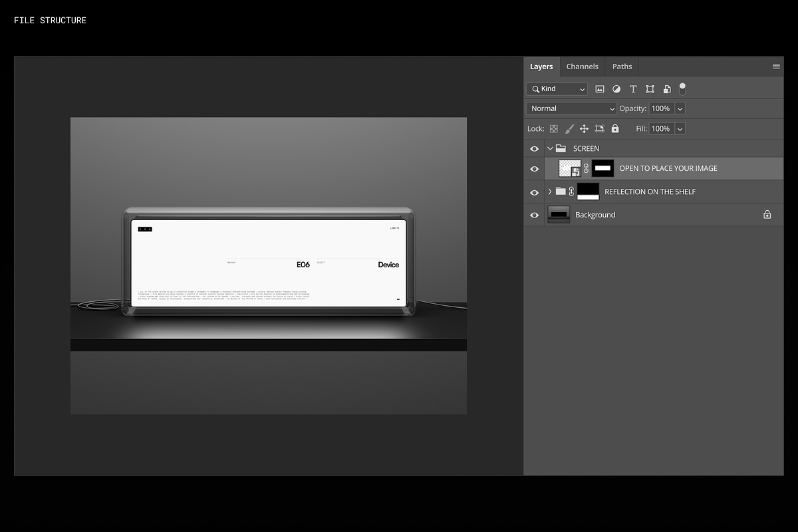Click the FILE STRUCTURE heading
The image size is (798, 532).
(50, 20)
